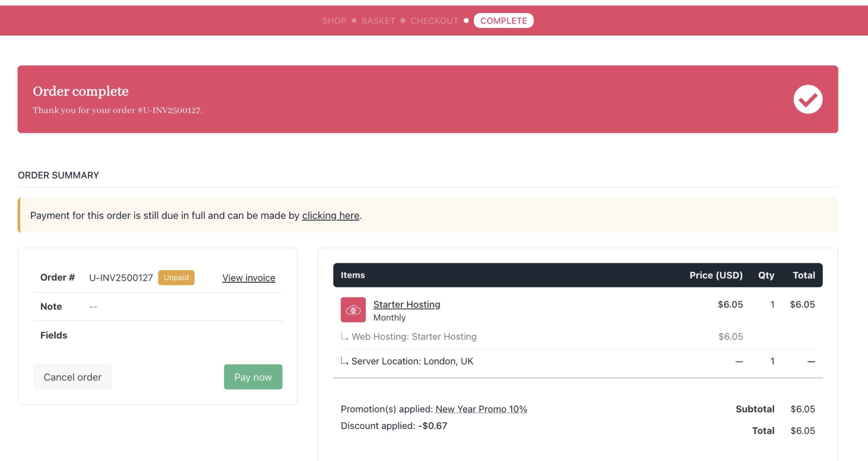868x461 pixels.
Task: Click the Subtotal $6.05 value
Action: pos(803,409)
